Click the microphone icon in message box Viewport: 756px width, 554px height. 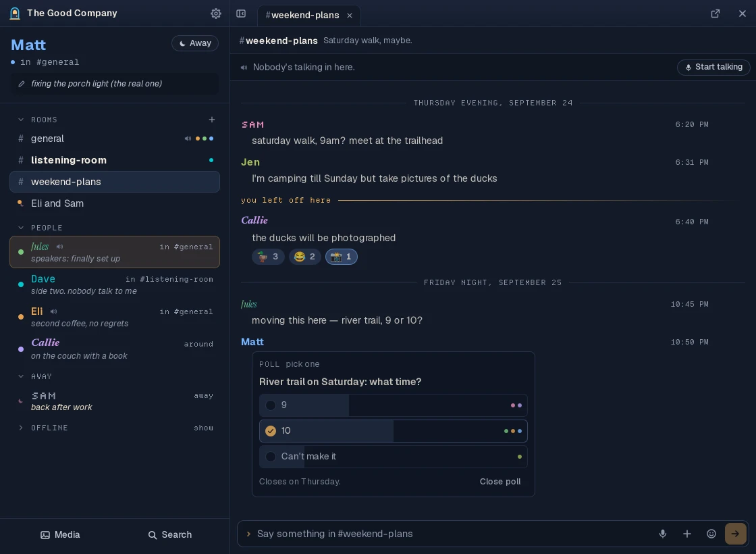point(663,534)
